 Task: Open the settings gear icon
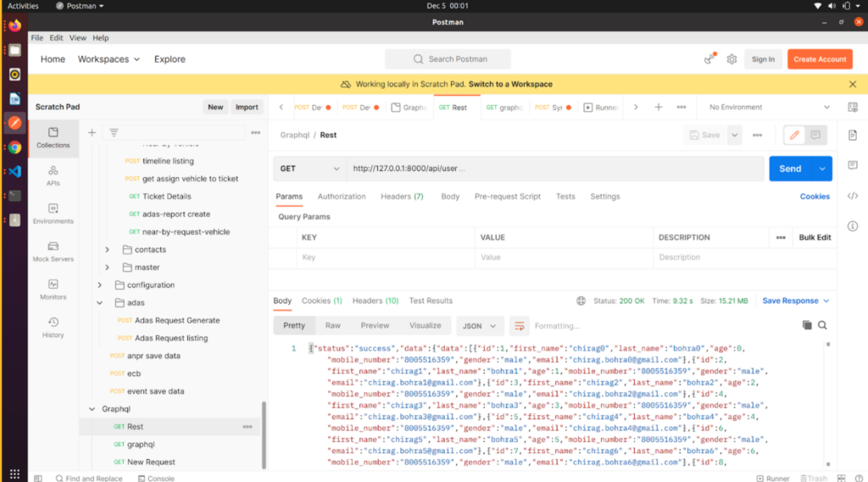click(732, 59)
